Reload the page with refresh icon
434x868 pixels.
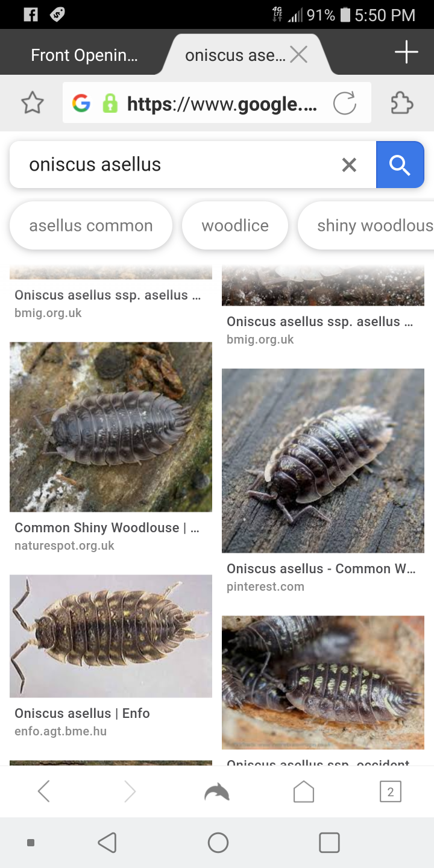[x=345, y=103]
